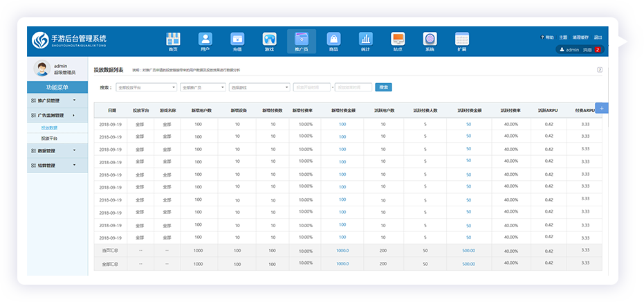Click the help question-mark icon beside title
This screenshot has width=644, height=302.
(x=600, y=70)
